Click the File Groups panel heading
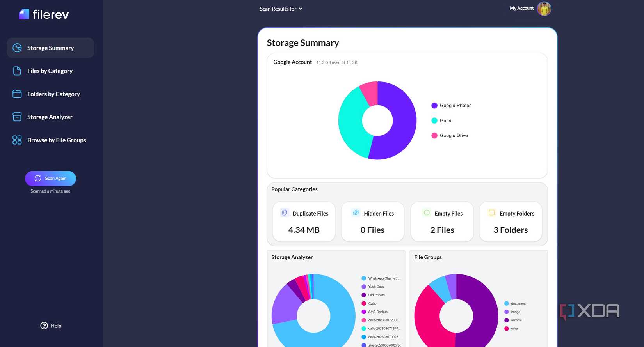 coord(428,257)
